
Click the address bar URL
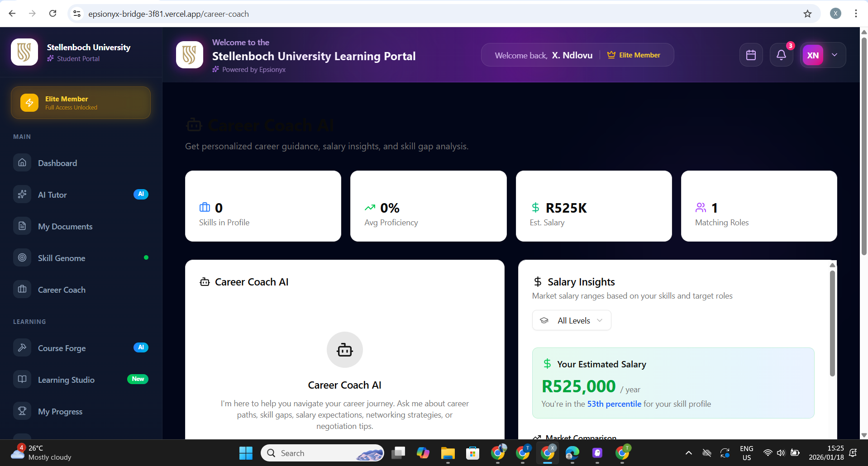[x=168, y=14]
